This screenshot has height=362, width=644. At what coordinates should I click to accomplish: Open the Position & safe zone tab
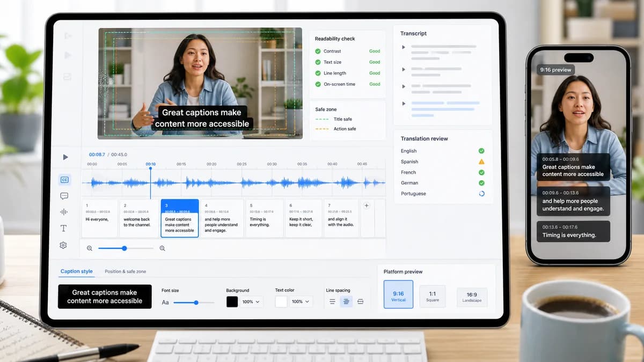pyautogui.click(x=126, y=271)
